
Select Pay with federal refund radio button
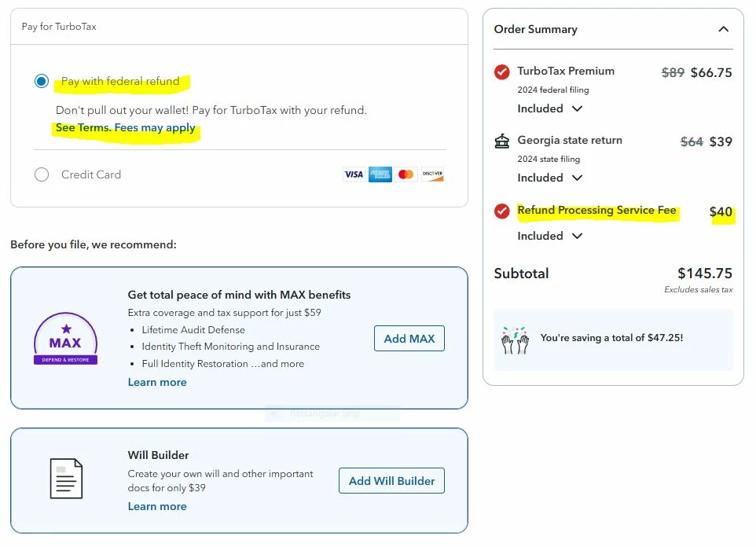pyautogui.click(x=42, y=81)
